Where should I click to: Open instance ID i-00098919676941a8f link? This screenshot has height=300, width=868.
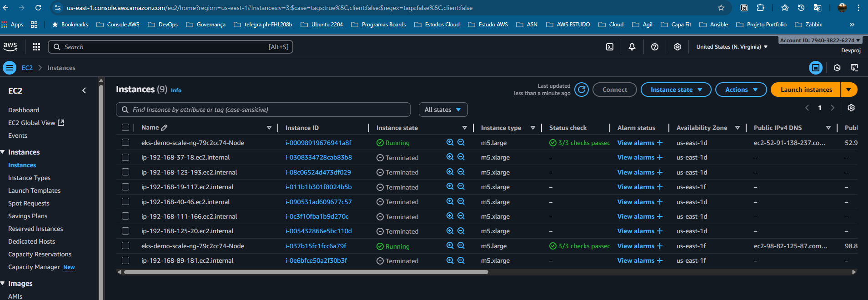318,143
